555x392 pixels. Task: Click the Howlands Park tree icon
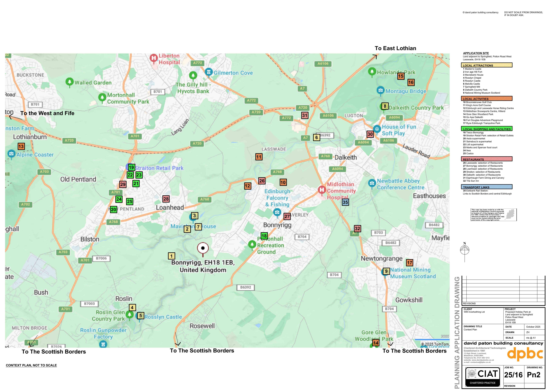tap(372, 72)
